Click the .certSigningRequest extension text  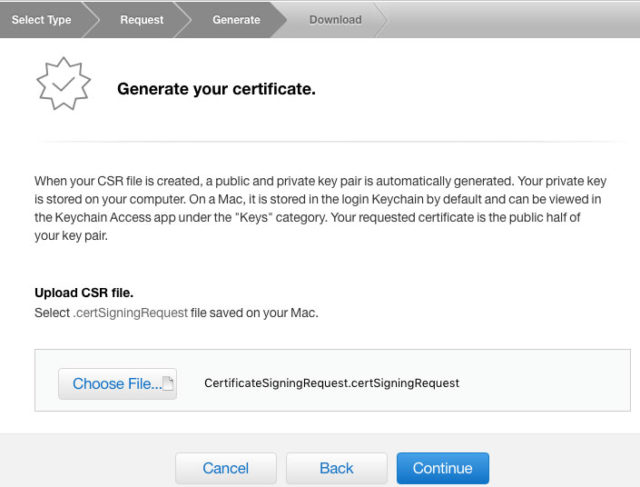pos(131,313)
